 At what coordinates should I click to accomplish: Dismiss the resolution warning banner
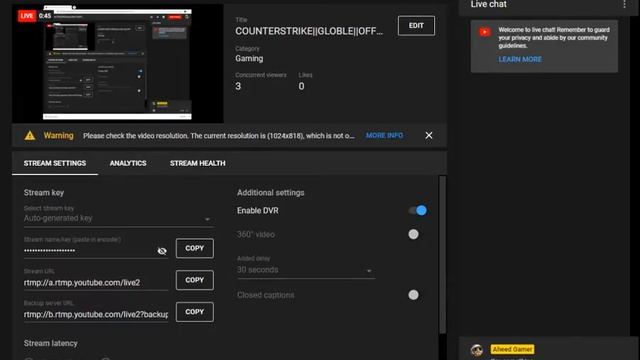(429, 136)
